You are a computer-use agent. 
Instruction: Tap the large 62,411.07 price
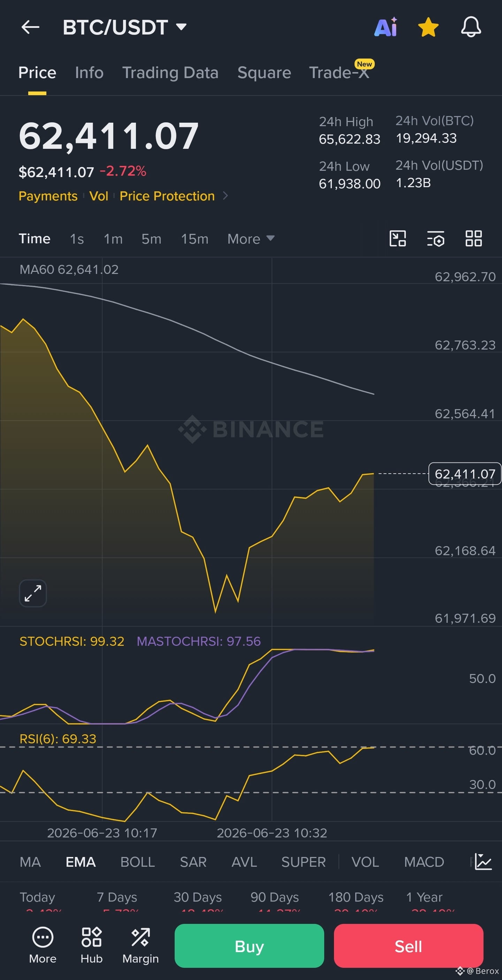click(x=108, y=136)
